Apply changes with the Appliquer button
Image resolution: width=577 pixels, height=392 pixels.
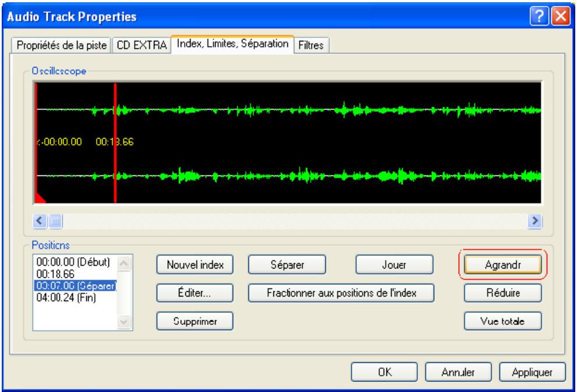click(x=532, y=372)
